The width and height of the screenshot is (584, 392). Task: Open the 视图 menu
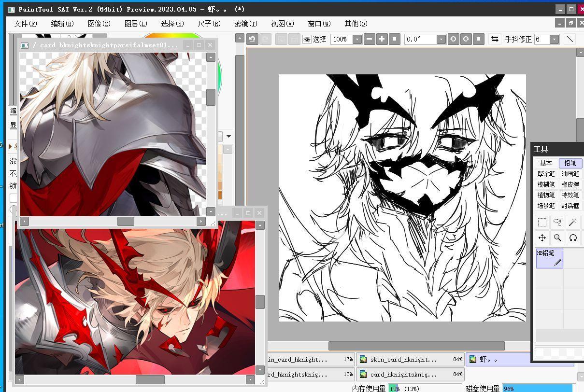click(x=283, y=24)
